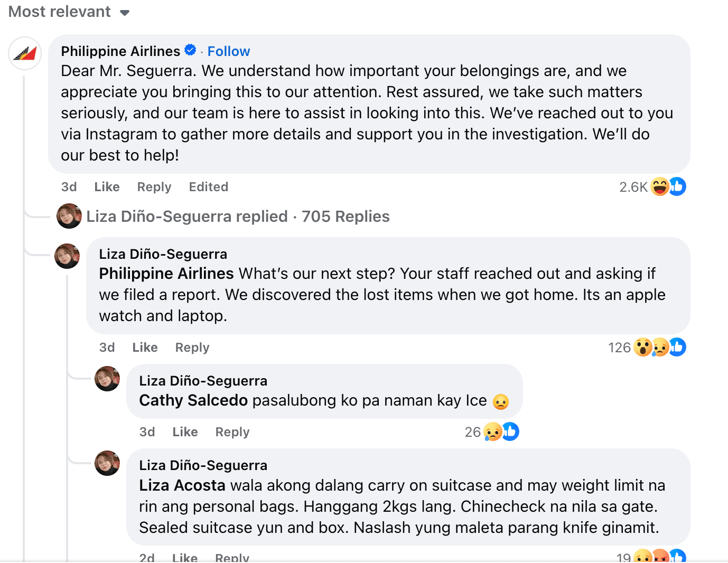Expand the 705 Replies thread

[345, 217]
